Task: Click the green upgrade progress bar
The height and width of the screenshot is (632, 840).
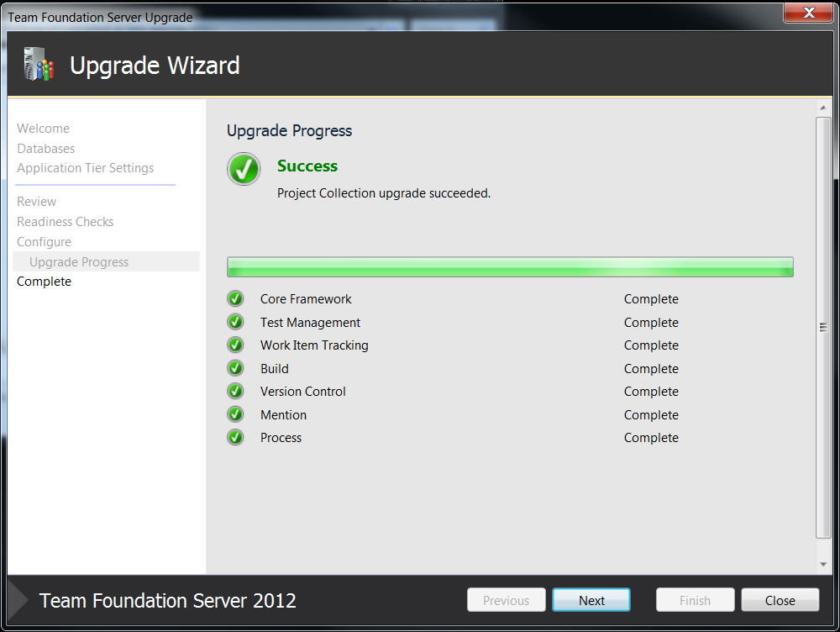Action: click(x=510, y=267)
